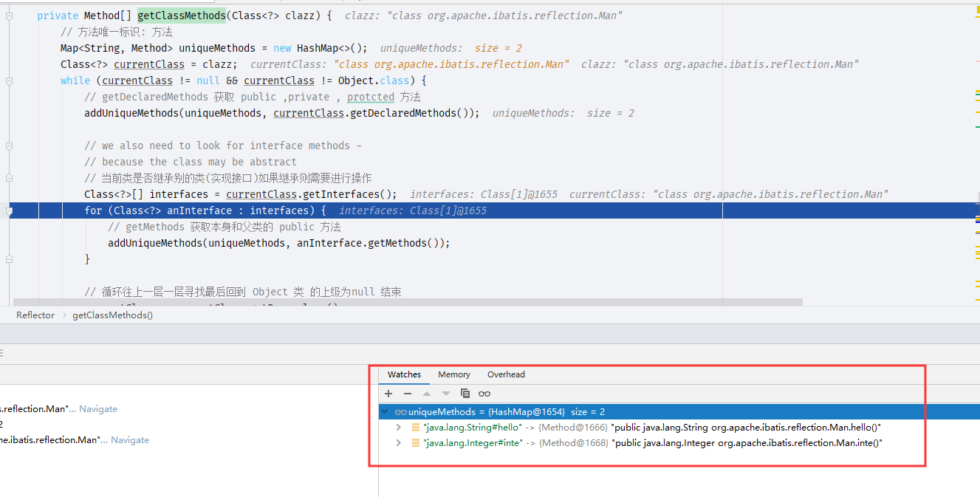Click map entry icon of Integer#inte row
980x497 pixels.
pos(415,442)
